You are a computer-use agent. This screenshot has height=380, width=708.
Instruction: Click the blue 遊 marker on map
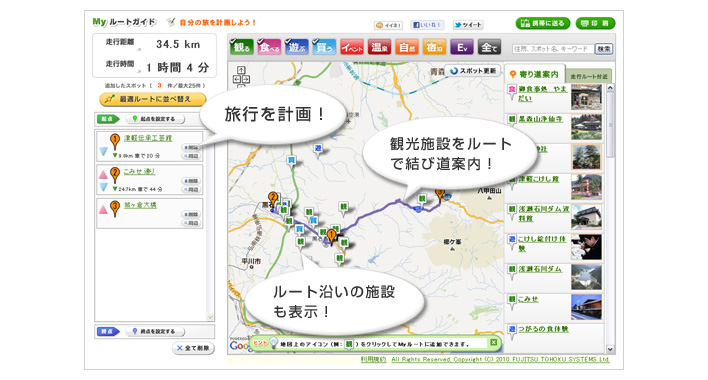pos(318,149)
